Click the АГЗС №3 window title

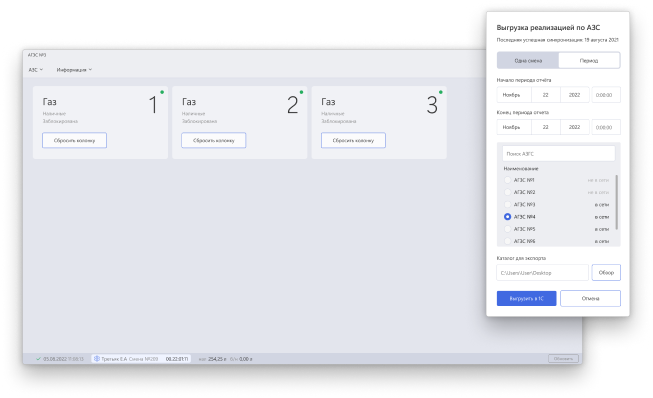pyautogui.click(x=37, y=55)
